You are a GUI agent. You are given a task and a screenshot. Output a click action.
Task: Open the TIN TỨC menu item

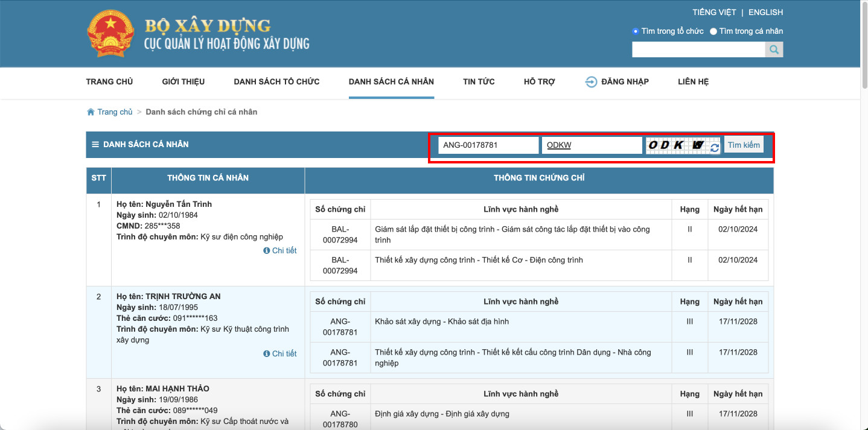coord(479,81)
